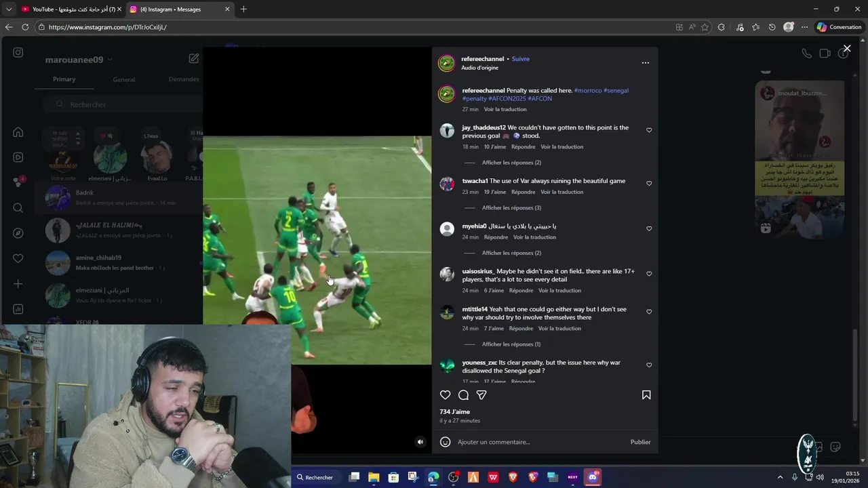The height and width of the screenshot is (488, 868).
Task: Select the Primary messages tab
Action: pyautogui.click(x=64, y=79)
